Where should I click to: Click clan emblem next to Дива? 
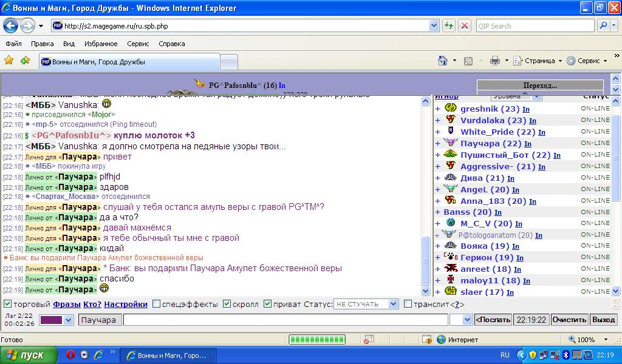[x=450, y=177]
